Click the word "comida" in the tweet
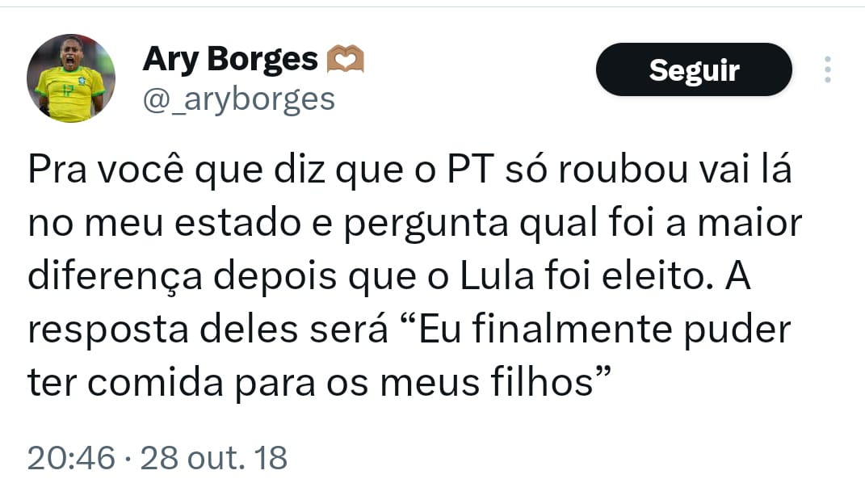Screen dimensions: 865x504 [155, 382]
